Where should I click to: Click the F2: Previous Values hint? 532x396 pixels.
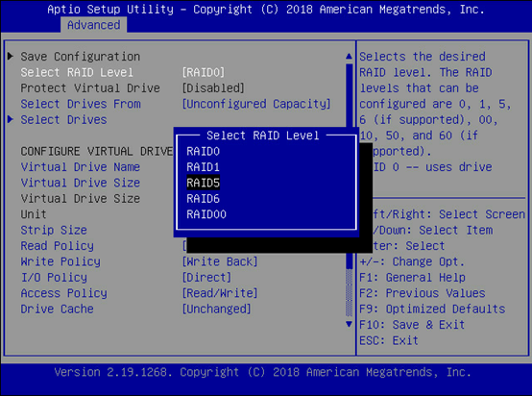pyautogui.click(x=423, y=293)
